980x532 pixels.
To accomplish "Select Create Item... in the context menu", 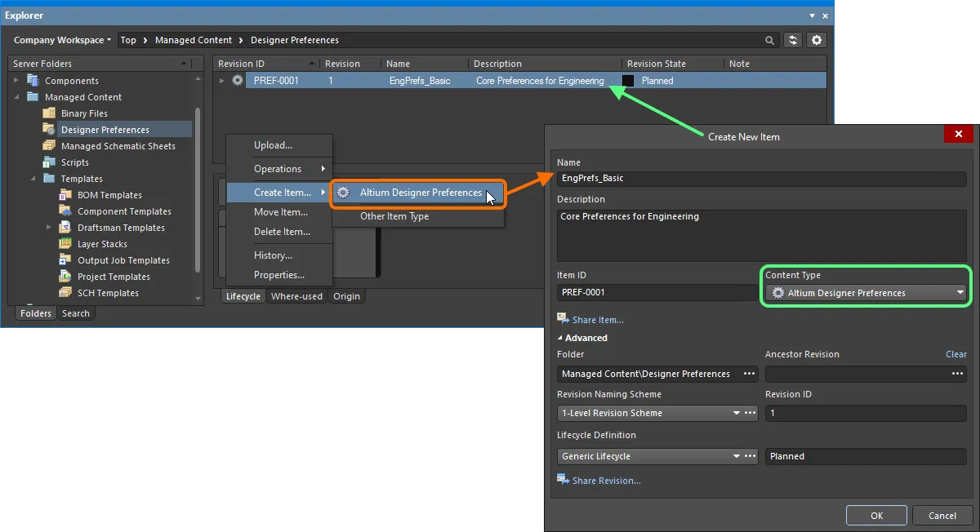I will [279, 193].
